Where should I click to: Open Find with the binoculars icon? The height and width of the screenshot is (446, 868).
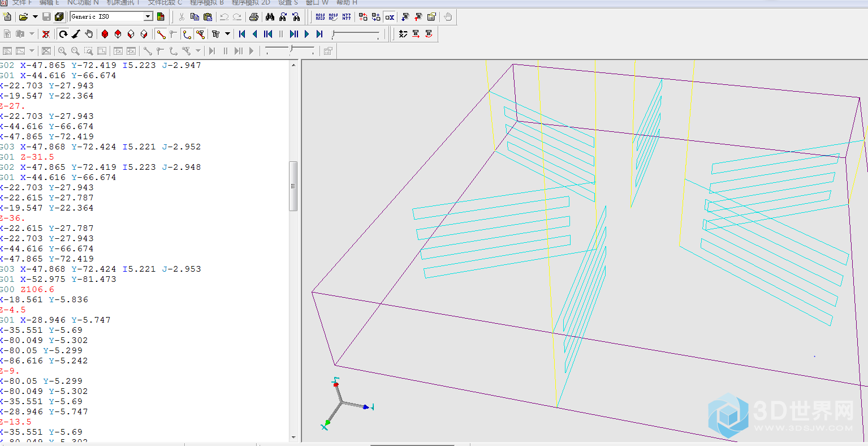point(270,17)
